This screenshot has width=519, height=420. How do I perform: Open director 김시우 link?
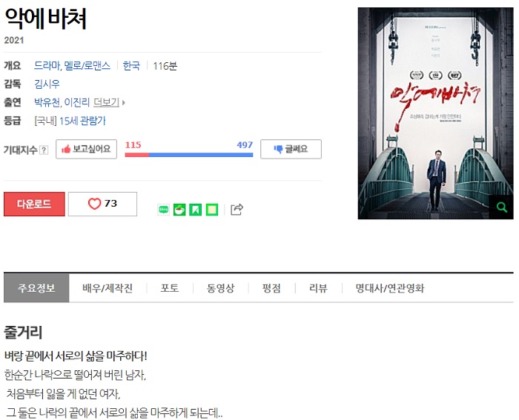[47, 84]
